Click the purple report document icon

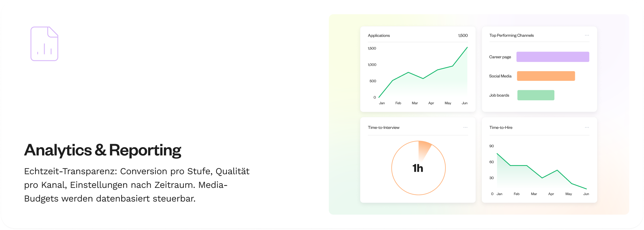(44, 44)
